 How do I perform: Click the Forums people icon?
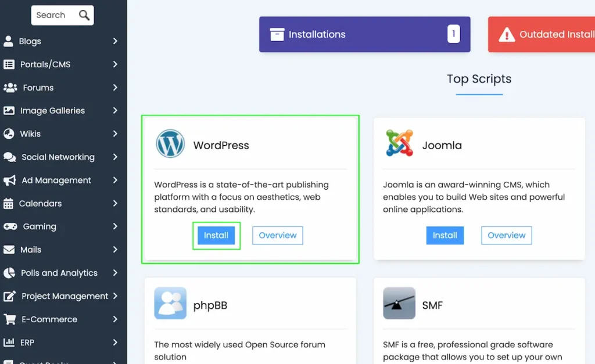point(10,88)
